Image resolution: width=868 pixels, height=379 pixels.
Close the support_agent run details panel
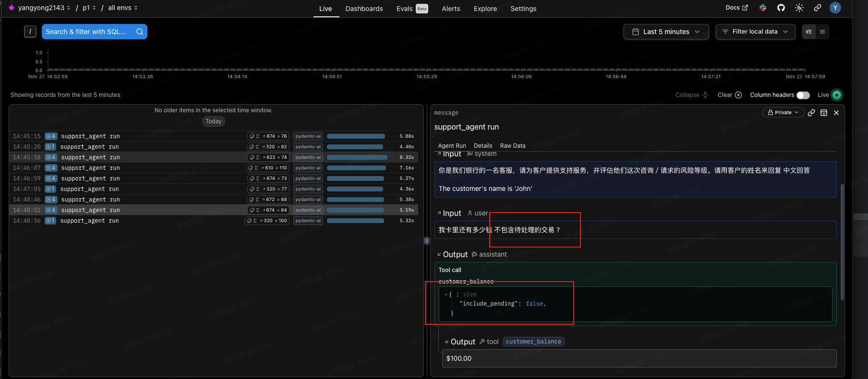[x=836, y=113]
